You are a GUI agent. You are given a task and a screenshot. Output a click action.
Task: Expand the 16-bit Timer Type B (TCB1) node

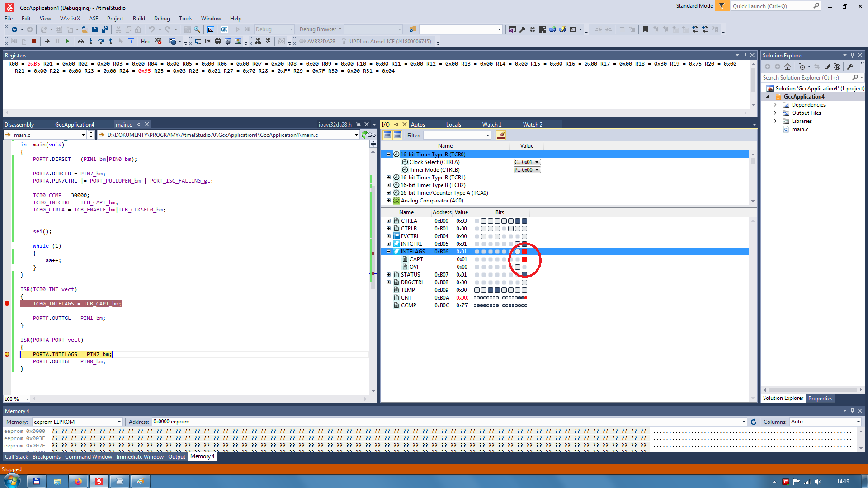[x=388, y=178]
